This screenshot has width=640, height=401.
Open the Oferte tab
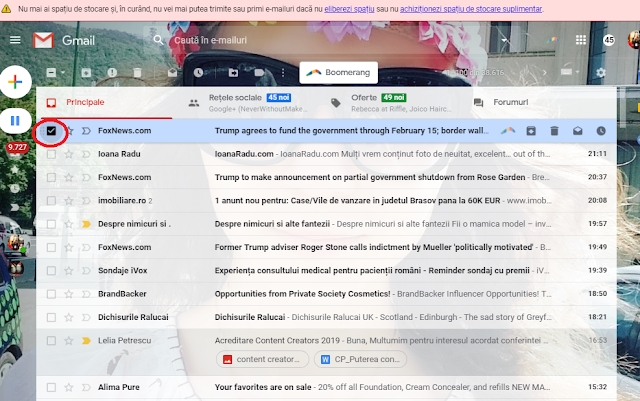[392, 102]
